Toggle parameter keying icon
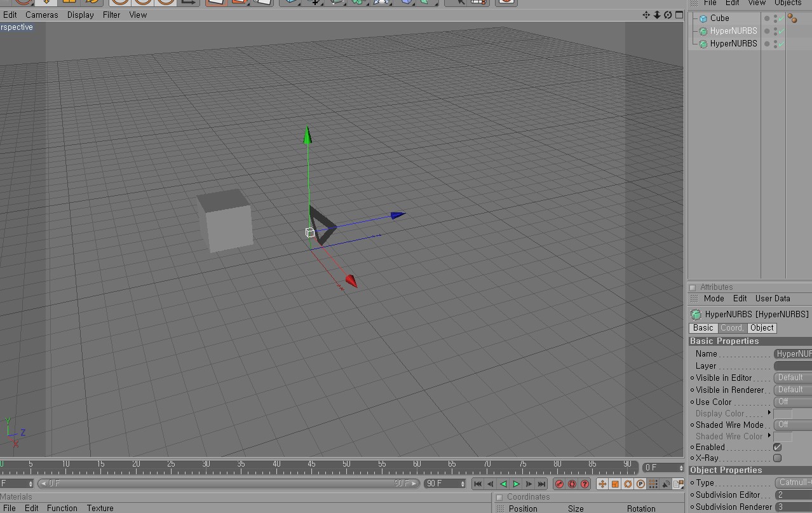This screenshot has height=513, width=812. tap(640, 484)
